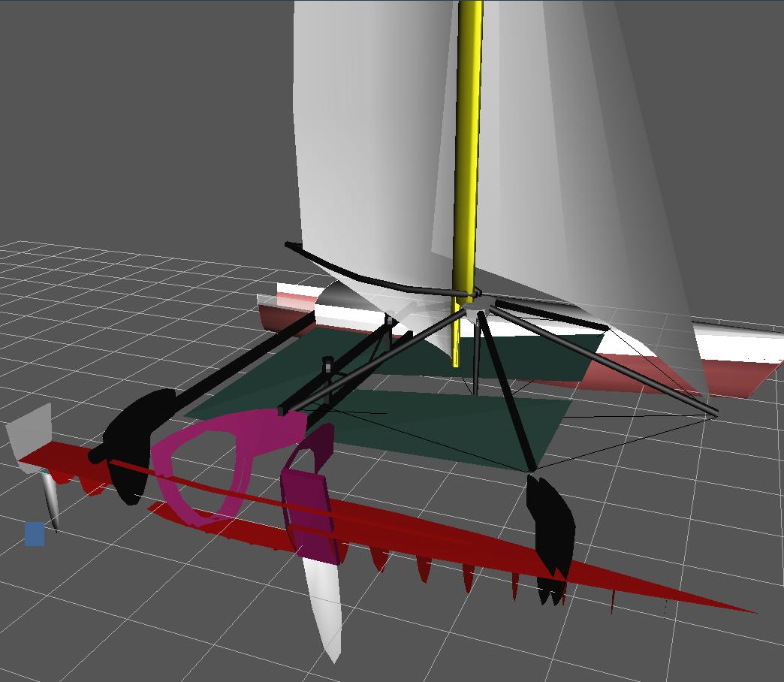Select the gray rudder head plate

[x=30, y=436]
